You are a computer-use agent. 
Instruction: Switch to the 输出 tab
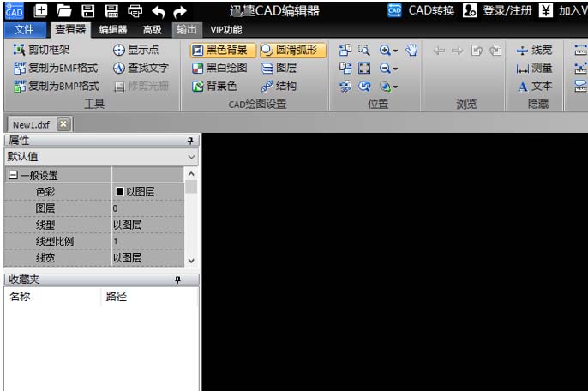pyautogui.click(x=187, y=30)
